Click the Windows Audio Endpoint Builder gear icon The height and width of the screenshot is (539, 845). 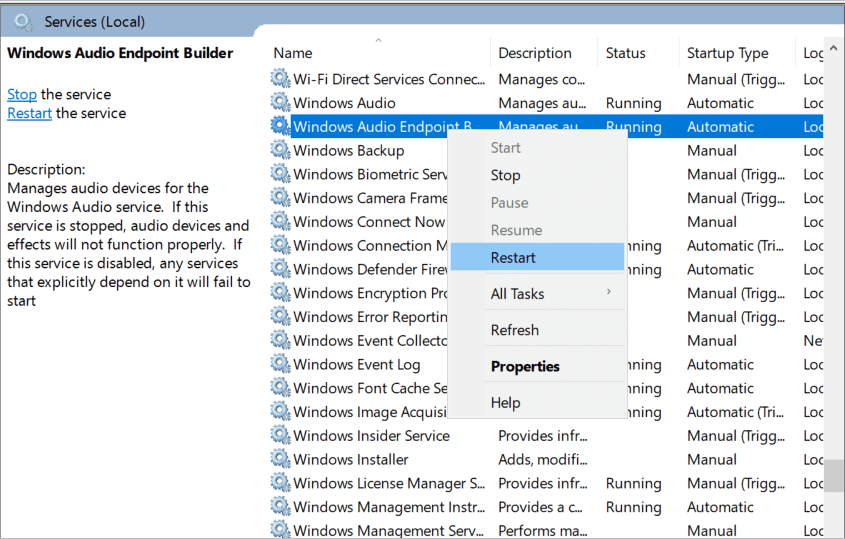click(280, 126)
